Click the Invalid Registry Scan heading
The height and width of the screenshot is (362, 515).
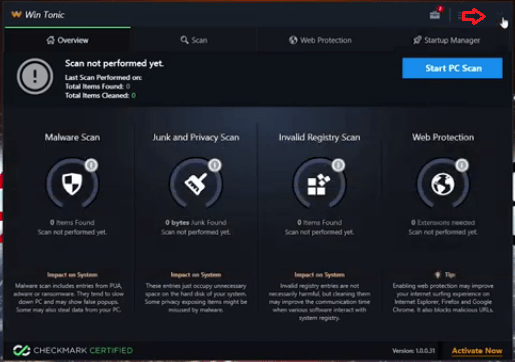(319, 137)
